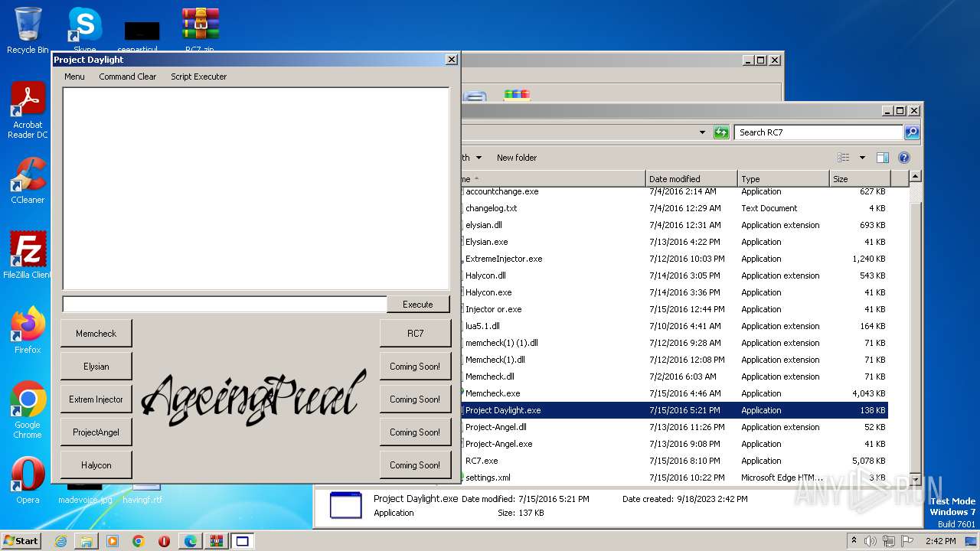Click the network tray icon
The height and width of the screenshot is (551, 980).
pyautogui.click(x=890, y=541)
